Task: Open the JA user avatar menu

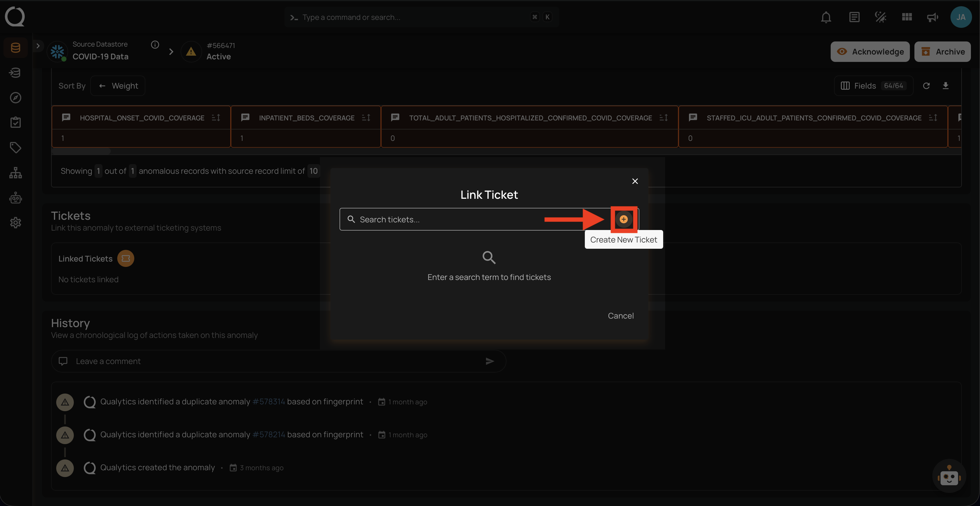Action: [x=961, y=17]
